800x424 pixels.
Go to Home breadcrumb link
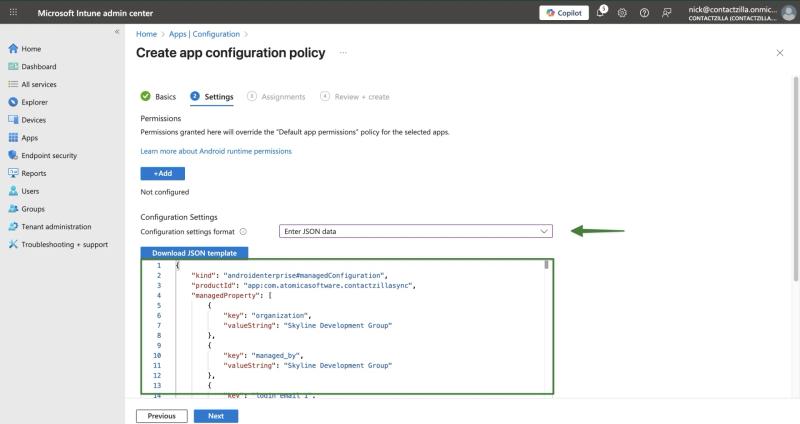(x=146, y=34)
